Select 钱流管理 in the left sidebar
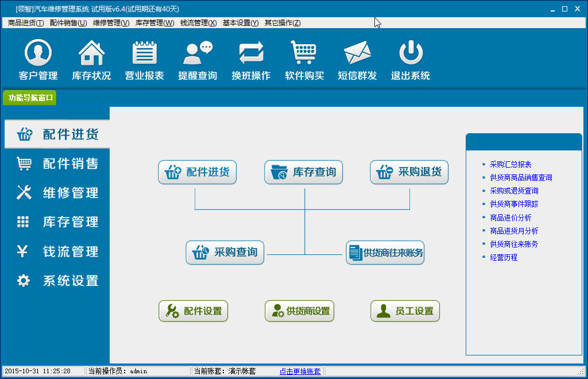Screen dimensions: 588x379 coord(57,251)
